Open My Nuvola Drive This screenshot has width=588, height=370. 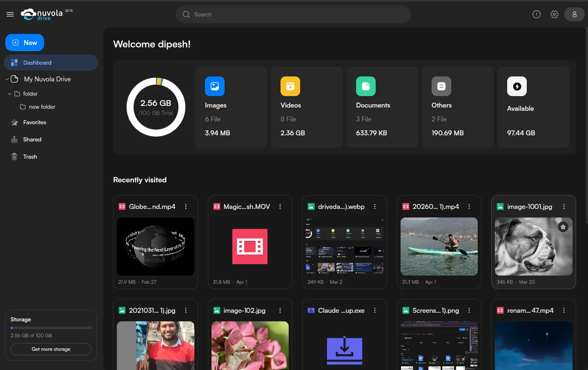pyautogui.click(x=47, y=79)
